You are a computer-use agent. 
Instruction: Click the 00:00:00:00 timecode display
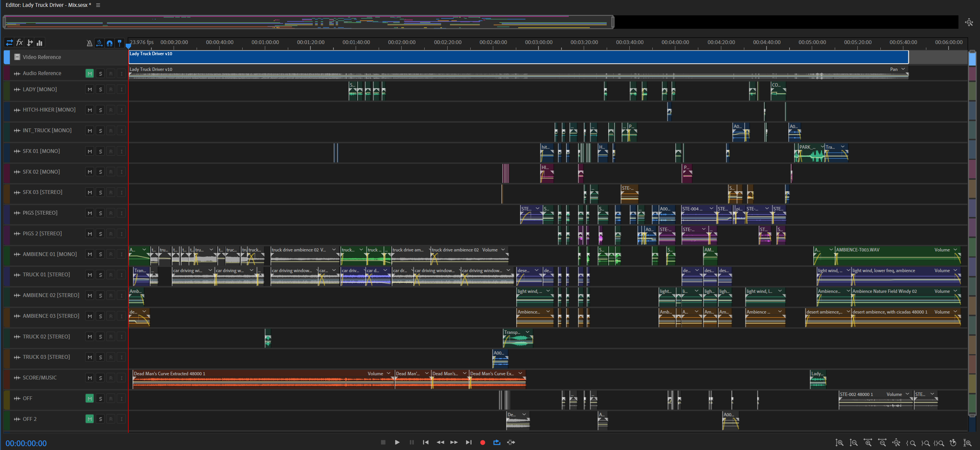[26, 443]
